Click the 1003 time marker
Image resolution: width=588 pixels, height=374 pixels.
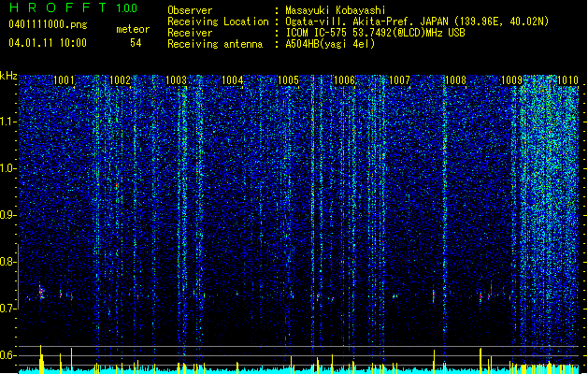(176, 80)
